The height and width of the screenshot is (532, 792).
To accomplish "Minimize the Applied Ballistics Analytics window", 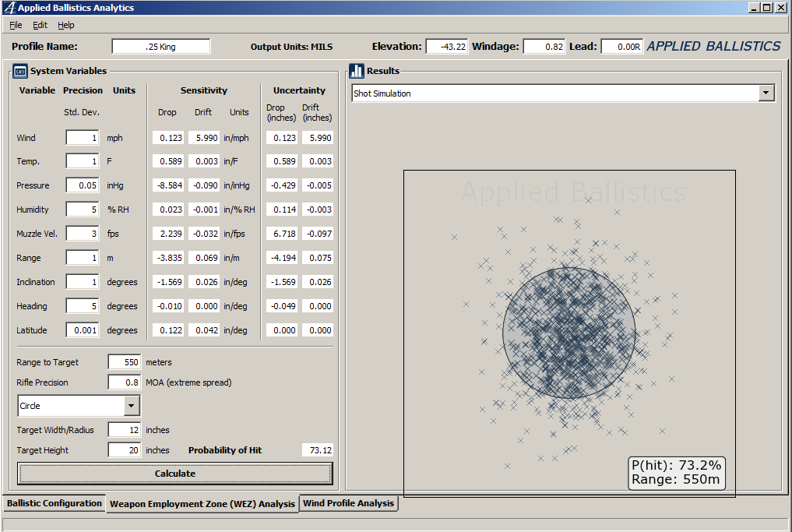I will tap(755, 8).
